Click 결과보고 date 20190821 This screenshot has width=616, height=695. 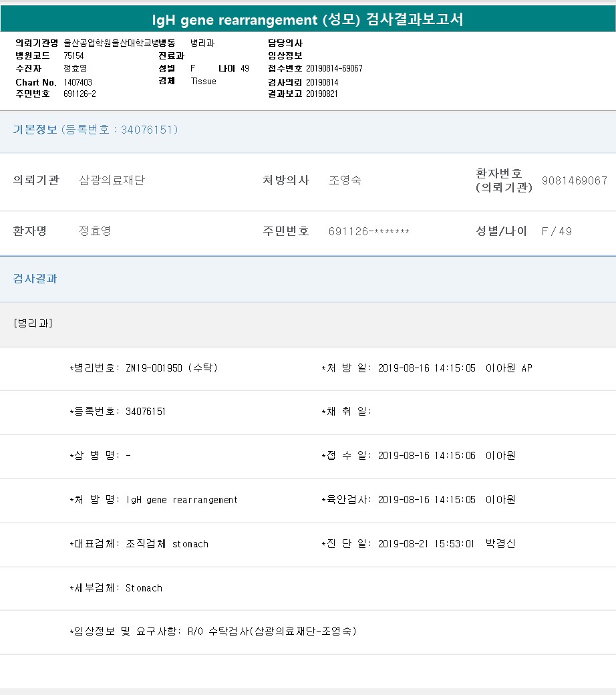coord(322,94)
